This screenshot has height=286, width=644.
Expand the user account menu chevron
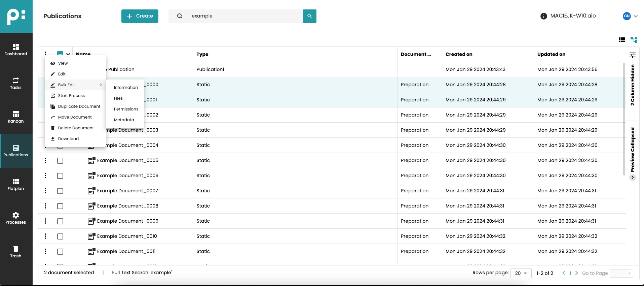pos(636,16)
